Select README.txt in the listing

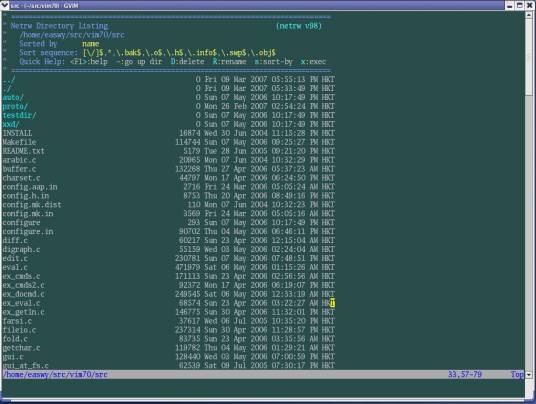[x=23, y=151]
